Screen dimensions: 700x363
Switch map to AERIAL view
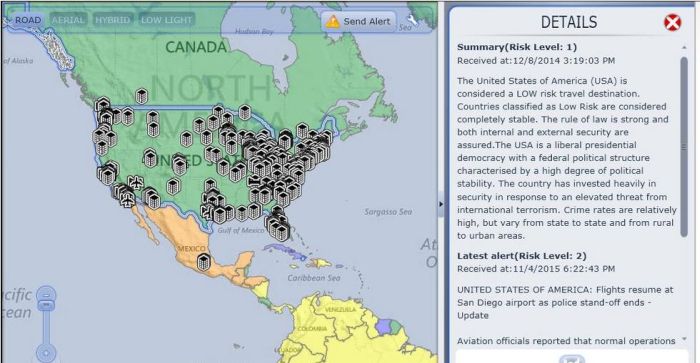[67, 20]
